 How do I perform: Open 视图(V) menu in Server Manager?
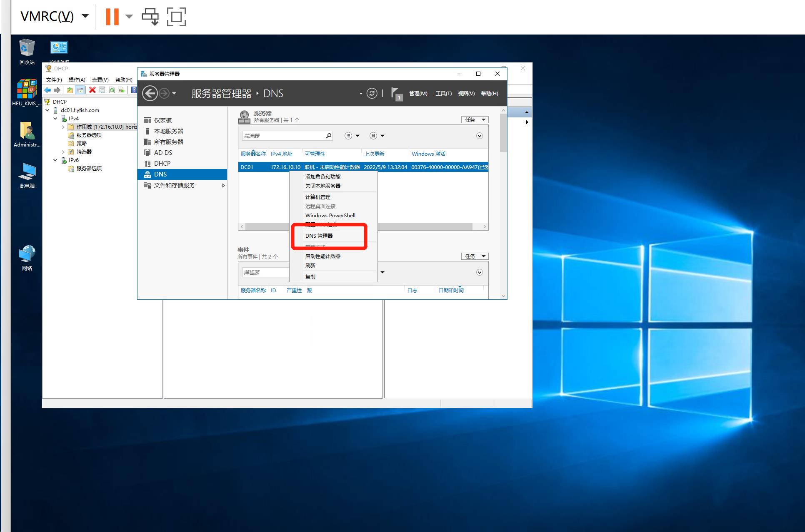coord(466,93)
